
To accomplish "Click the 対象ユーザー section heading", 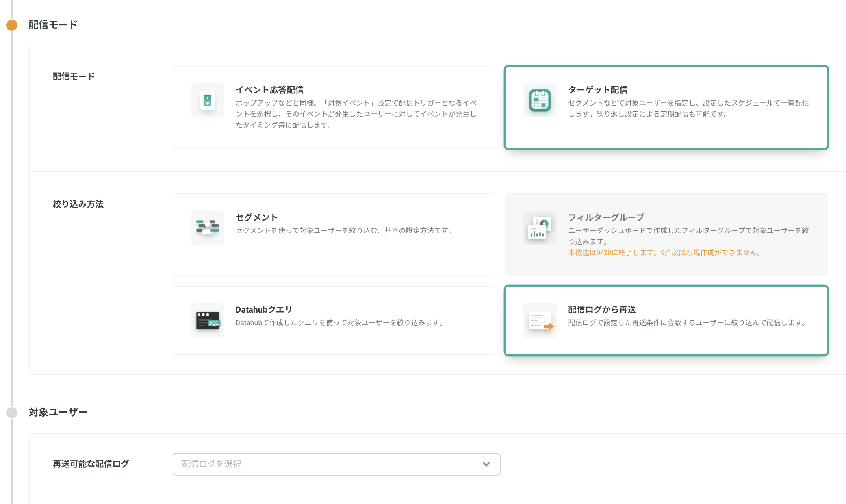I will coord(58,412).
